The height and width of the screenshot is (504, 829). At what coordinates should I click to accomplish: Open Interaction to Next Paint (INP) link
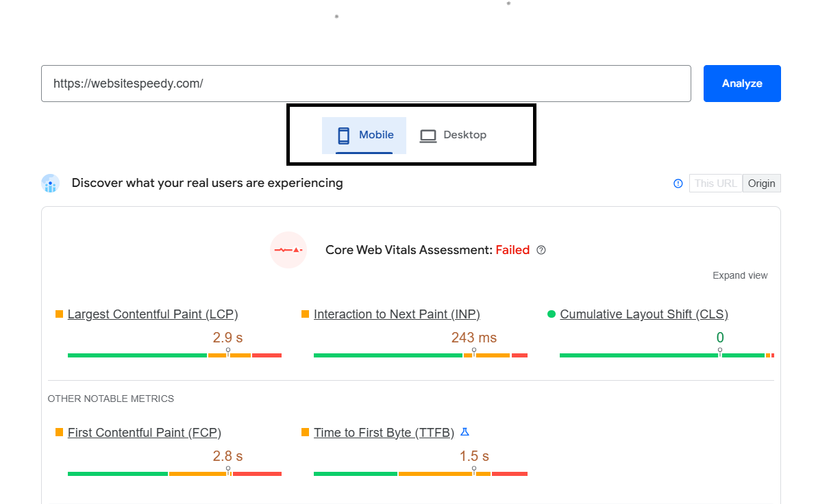(x=397, y=314)
